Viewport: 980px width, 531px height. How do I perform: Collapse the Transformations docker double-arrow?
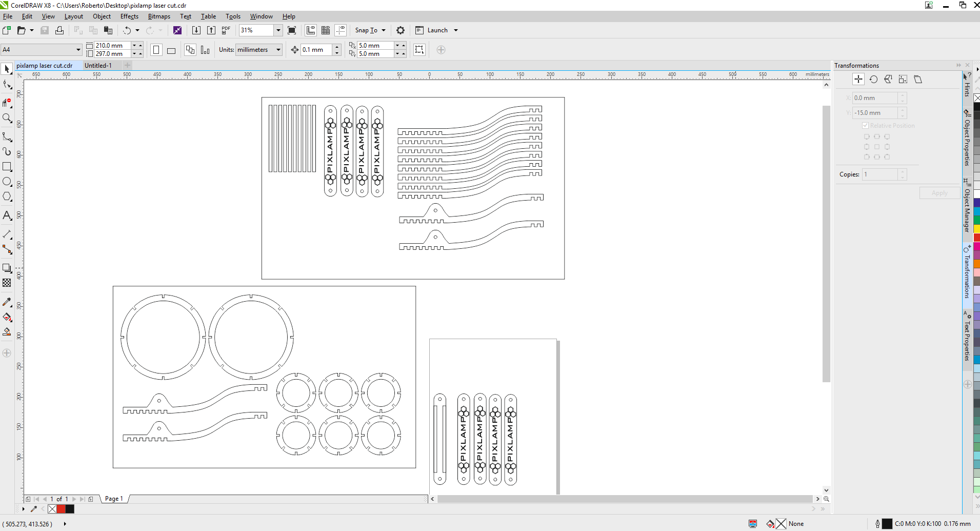pos(958,65)
